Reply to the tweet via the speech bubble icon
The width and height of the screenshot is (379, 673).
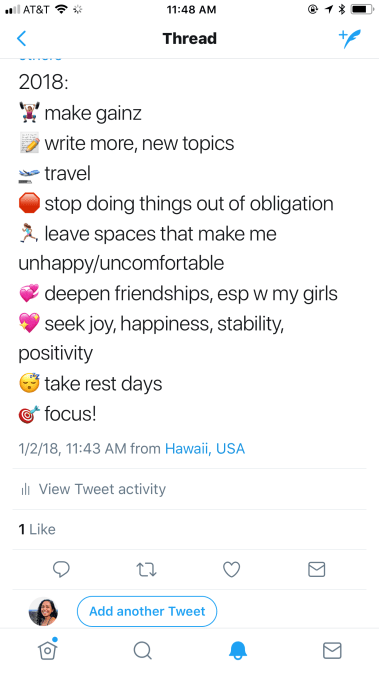point(61,569)
